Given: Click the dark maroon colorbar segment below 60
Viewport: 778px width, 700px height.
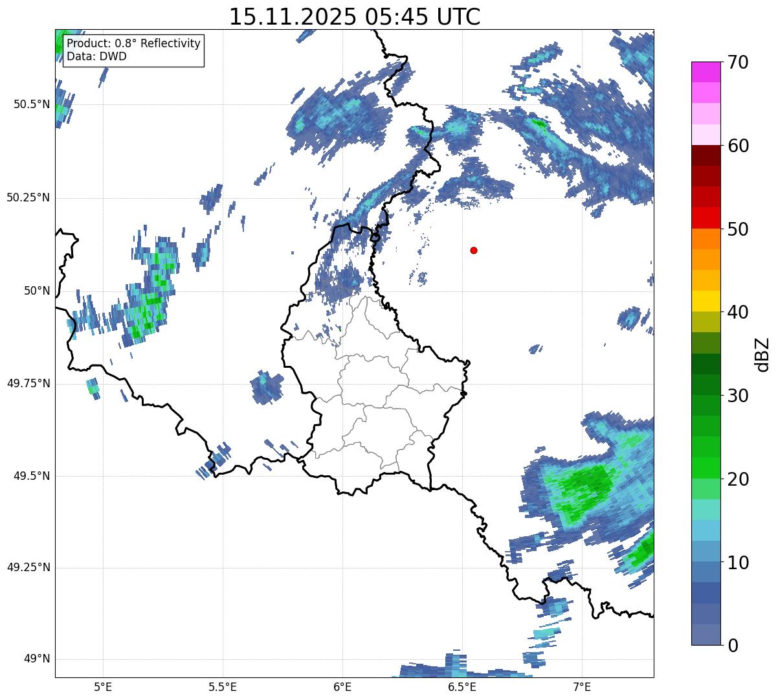Looking at the screenshot, I should pyautogui.click(x=706, y=155).
